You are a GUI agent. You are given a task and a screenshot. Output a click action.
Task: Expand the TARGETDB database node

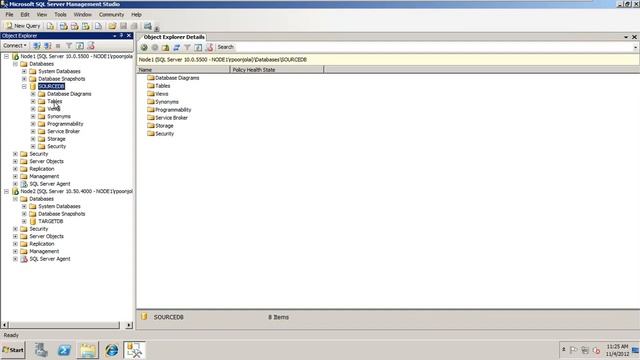(x=24, y=221)
